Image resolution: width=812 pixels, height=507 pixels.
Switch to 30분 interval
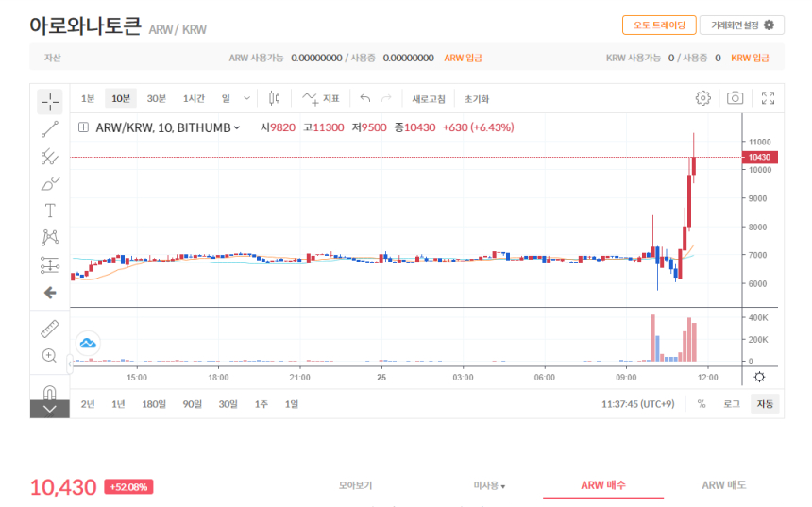157,98
